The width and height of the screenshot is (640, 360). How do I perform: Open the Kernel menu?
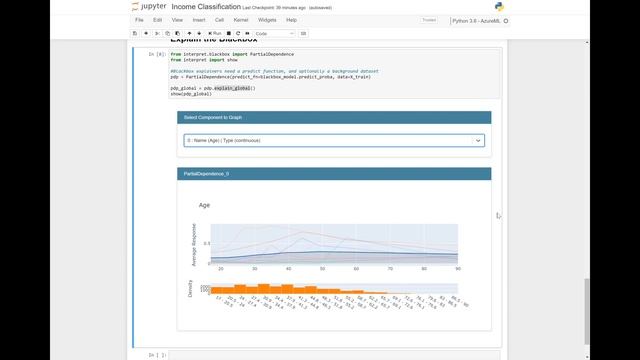[241, 20]
